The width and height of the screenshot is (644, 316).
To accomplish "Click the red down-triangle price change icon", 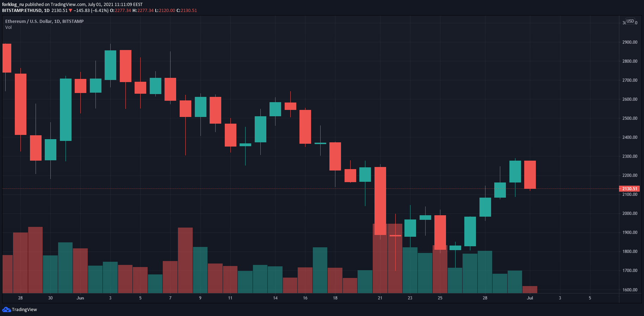I will (x=70, y=11).
